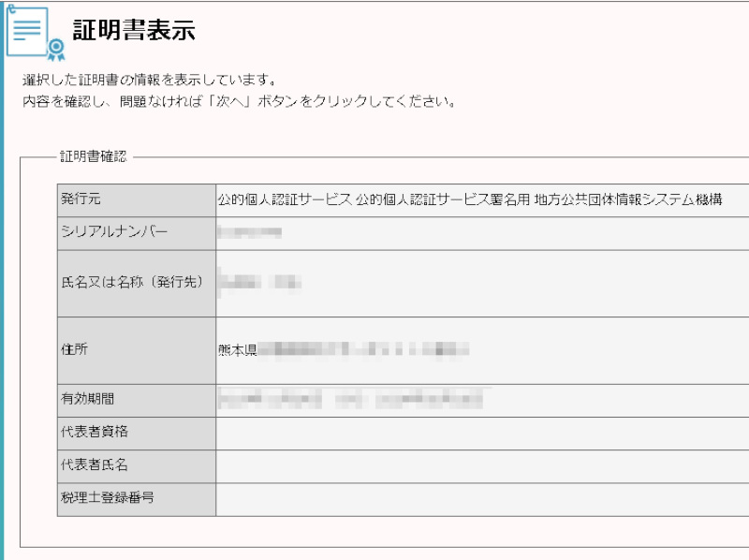The width and height of the screenshot is (749, 560).
Task: Click the 公的個人認証サービス issuer value text
Action: click(x=468, y=200)
